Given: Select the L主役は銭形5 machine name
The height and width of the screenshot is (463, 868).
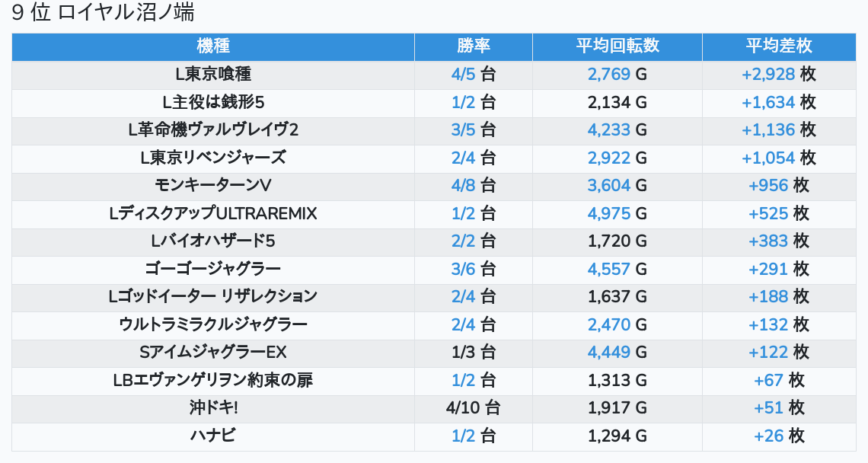Looking at the screenshot, I should pyautogui.click(x=213, y=102).
